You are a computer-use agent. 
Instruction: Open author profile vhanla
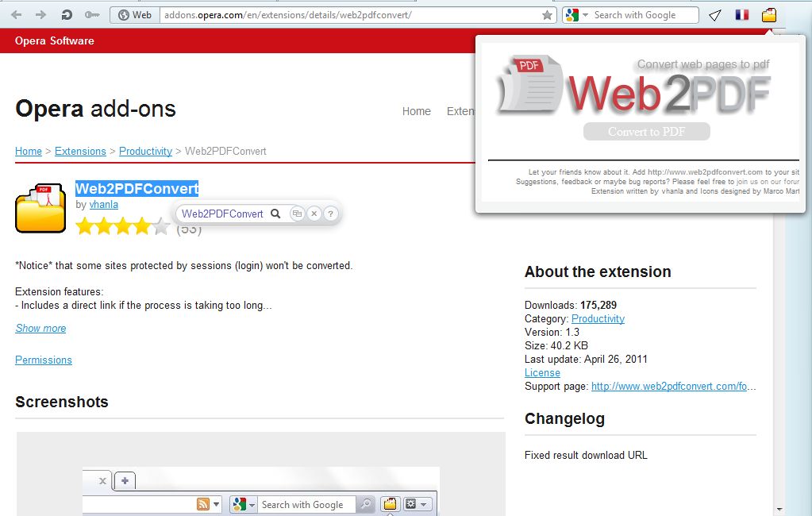coord(103,204)
